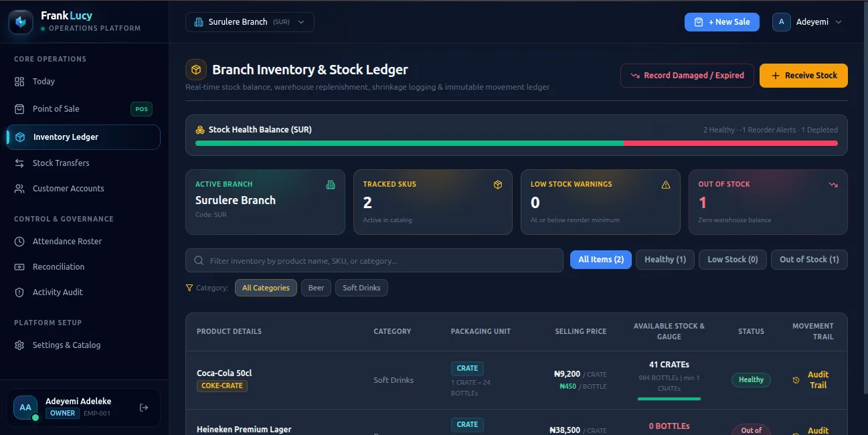Image resolution: width=868 pixels, height=435 pixels.
Task: Click the Activity Audit shield icon
Action: pos(19,292)
